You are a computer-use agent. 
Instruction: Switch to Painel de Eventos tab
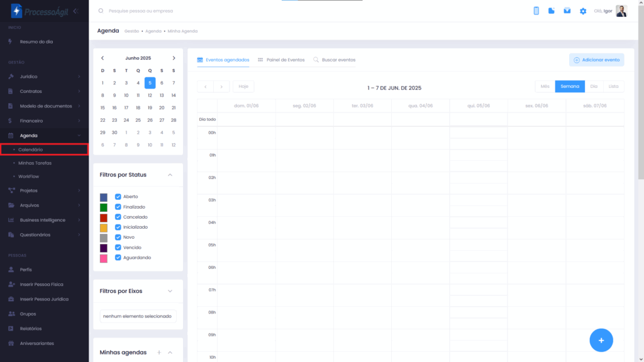pyautogui.click(x=281, y=60)
